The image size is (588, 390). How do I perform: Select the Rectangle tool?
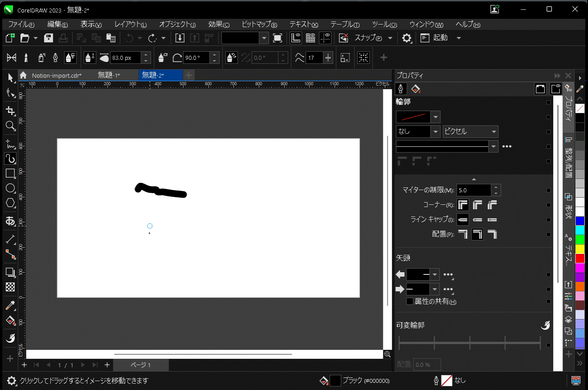[x=10, y=173]
